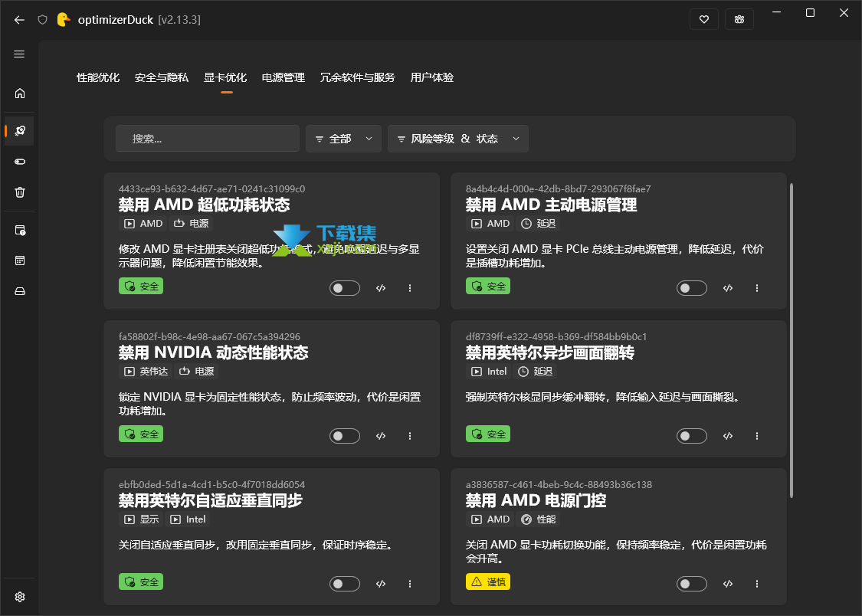Click 英伟达 tag on NVIDIA card
This screenshot has width=862, height=616.
(x=146, y=372)
